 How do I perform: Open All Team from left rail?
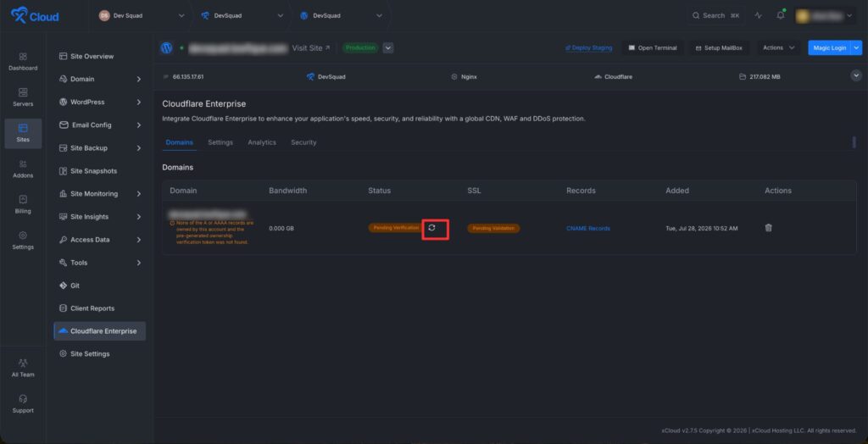23,368
